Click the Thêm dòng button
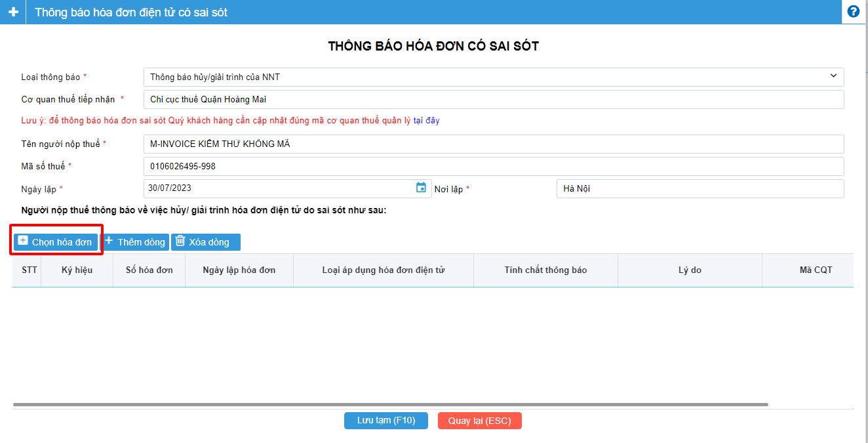This screenshot has height=443, width=868. [135, 242]
